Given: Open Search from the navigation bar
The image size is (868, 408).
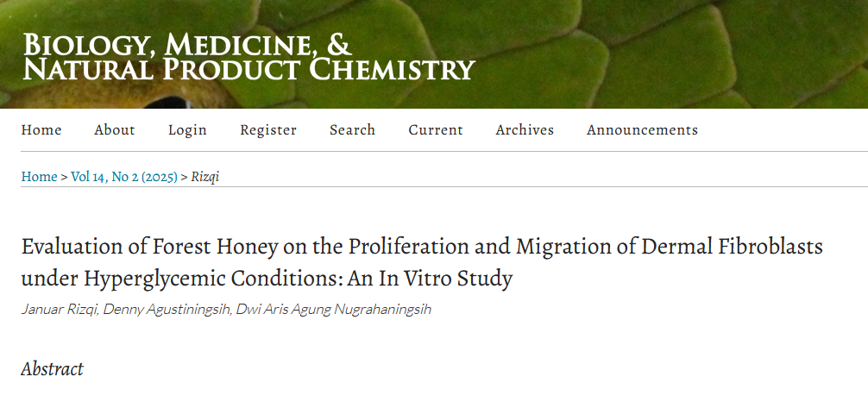Looking at the screenshot, I should (352, 130).
